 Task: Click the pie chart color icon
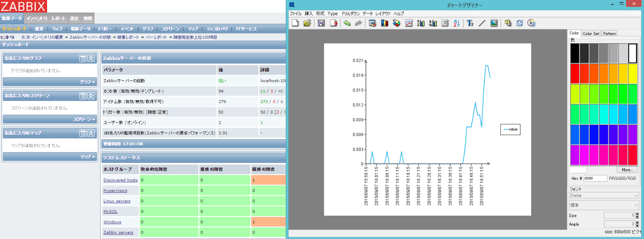point(396,23)
